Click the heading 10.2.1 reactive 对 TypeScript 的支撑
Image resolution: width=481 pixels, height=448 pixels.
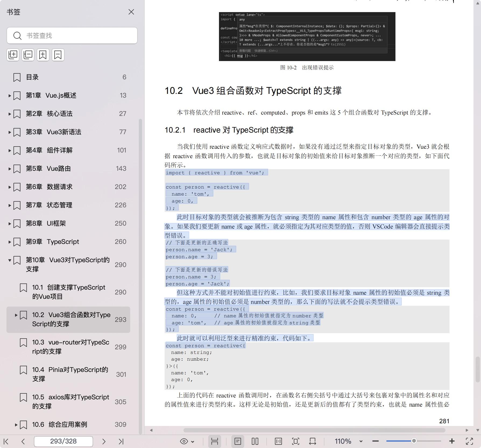pyautogui.click(x=229, y=130)
